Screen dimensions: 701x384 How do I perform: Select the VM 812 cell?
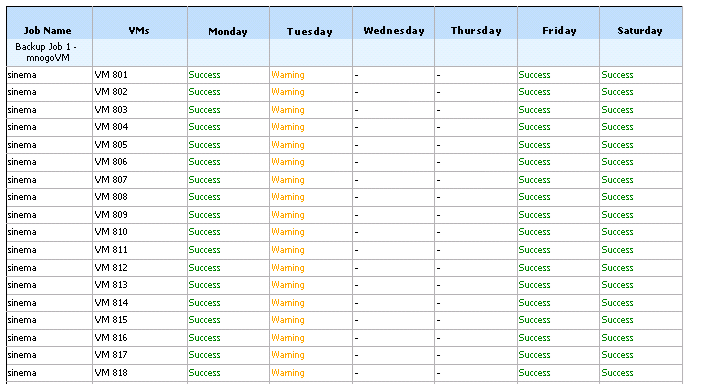pyautogui.click(x=111, y=268)
